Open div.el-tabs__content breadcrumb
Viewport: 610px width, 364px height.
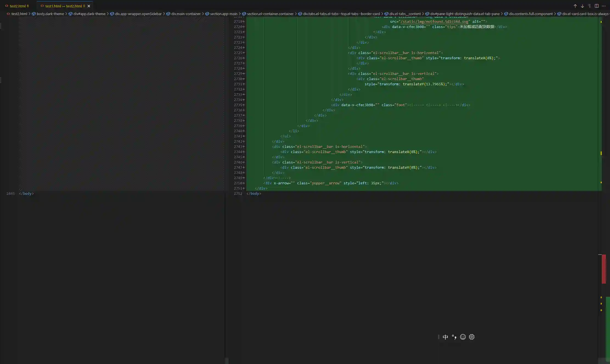pos(405,14)
